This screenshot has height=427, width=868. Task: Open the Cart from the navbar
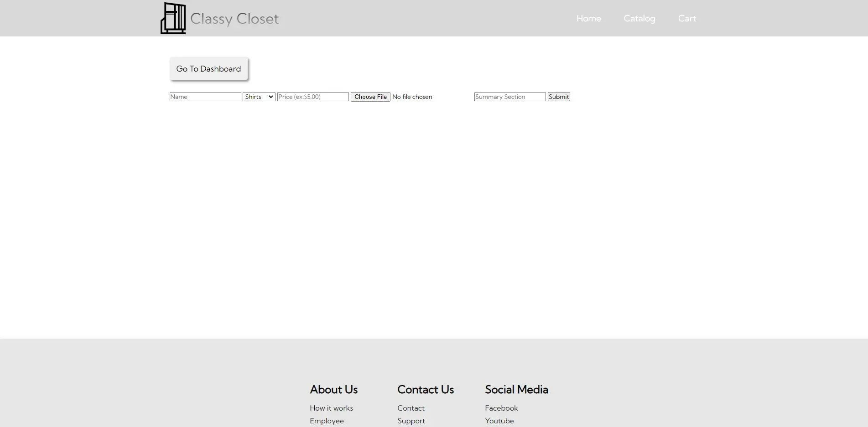pos(686,18)
